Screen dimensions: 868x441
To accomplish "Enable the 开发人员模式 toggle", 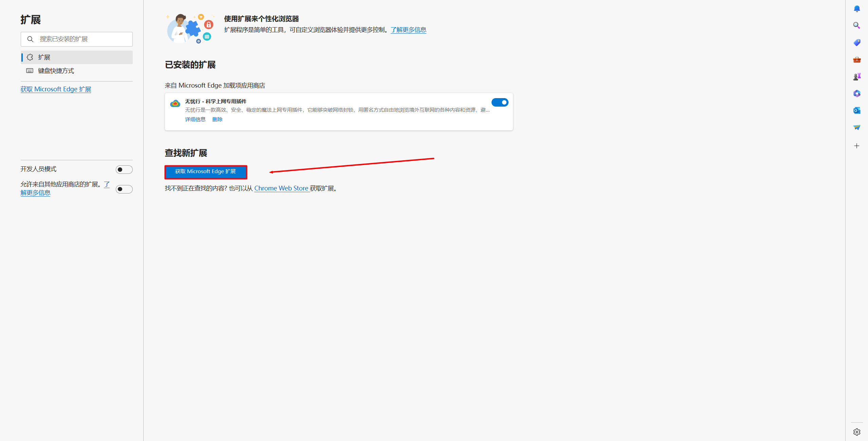I will pos(124,169).
